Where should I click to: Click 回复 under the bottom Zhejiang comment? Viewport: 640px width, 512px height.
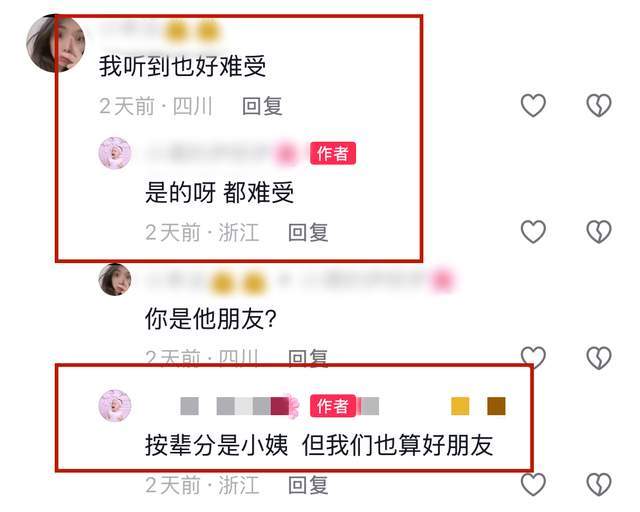coord(308,485)
